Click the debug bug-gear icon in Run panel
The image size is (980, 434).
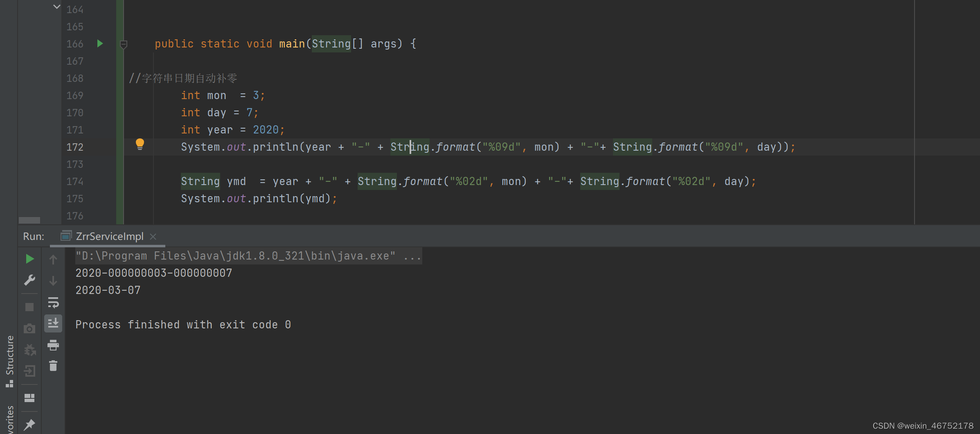point(29,350)
